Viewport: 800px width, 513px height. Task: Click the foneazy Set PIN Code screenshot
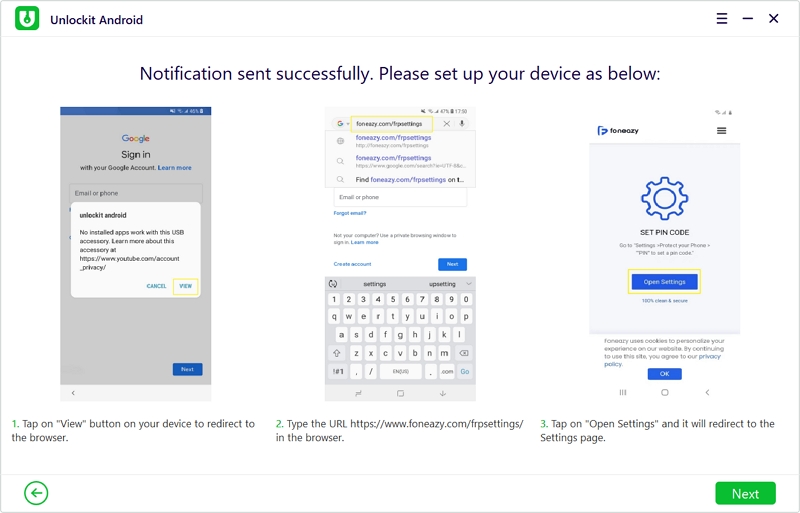point(664,254)
